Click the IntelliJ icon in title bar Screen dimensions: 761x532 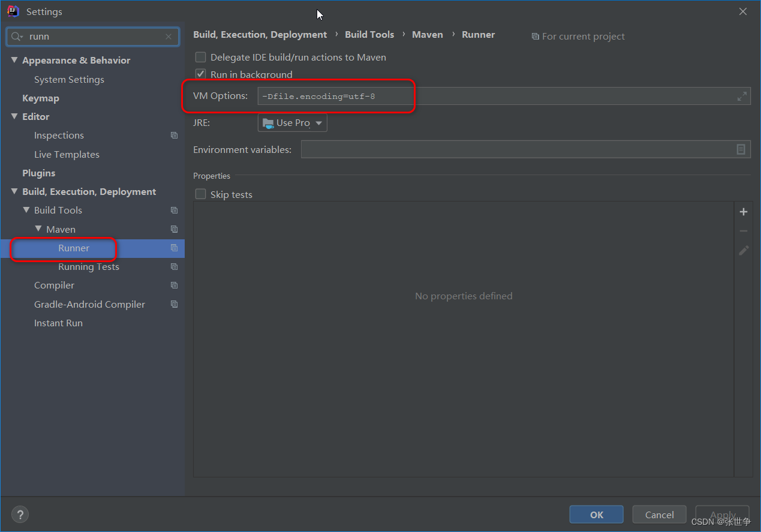13,11
